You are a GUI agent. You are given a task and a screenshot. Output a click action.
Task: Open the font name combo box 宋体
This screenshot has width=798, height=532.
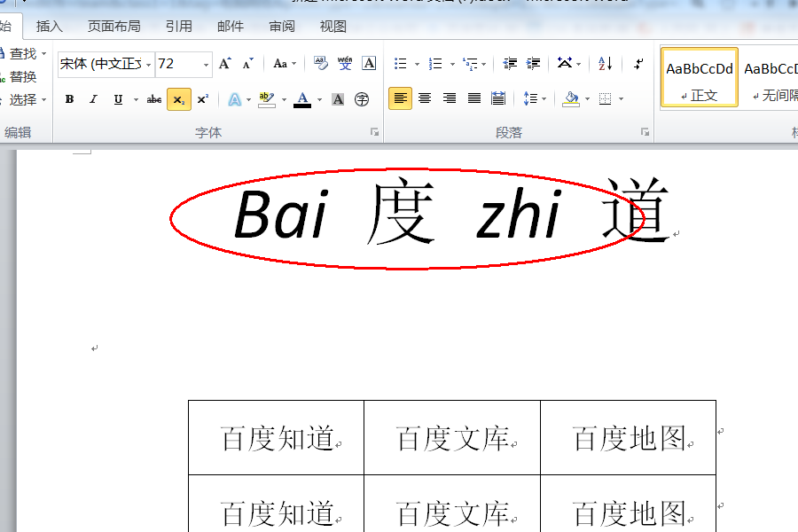tap(106, 64)
